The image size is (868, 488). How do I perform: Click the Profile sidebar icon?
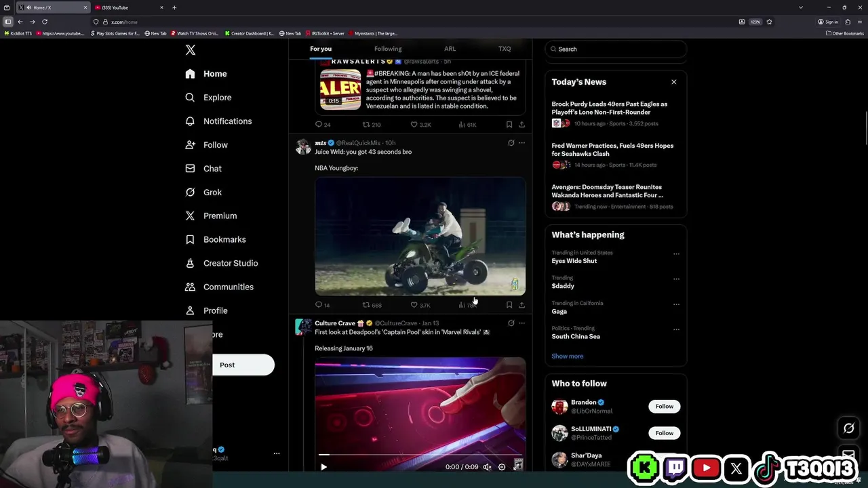pos(190,311)
